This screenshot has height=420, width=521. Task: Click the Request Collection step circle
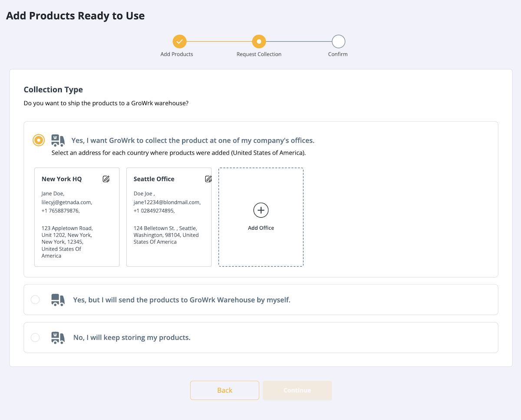pos(259,42)
